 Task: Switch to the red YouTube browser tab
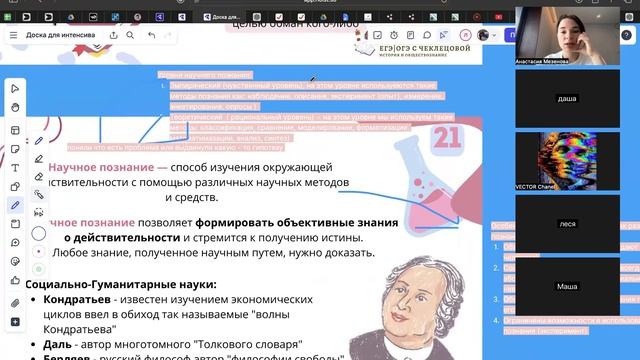[x=498, y=17]
